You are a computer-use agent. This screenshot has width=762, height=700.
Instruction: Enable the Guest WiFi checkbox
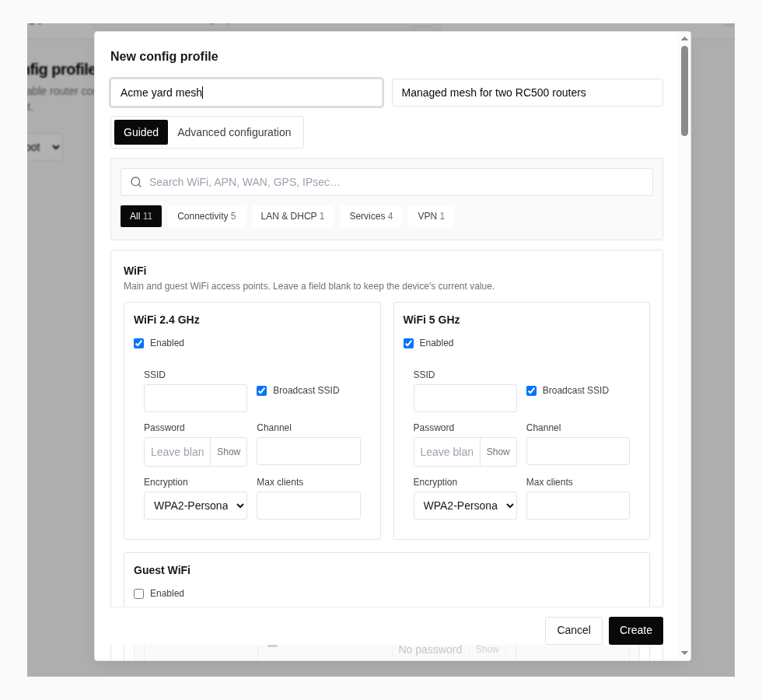[139, 593]
